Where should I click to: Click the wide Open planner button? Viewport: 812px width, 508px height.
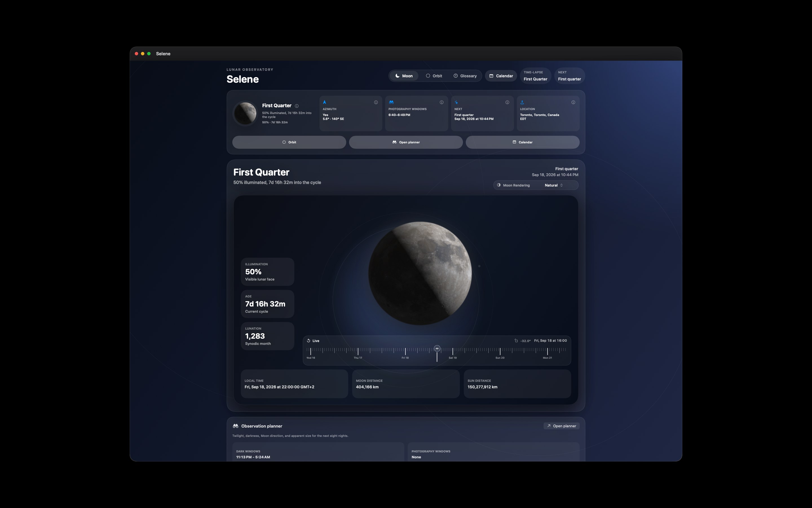(x=406, y=142)
